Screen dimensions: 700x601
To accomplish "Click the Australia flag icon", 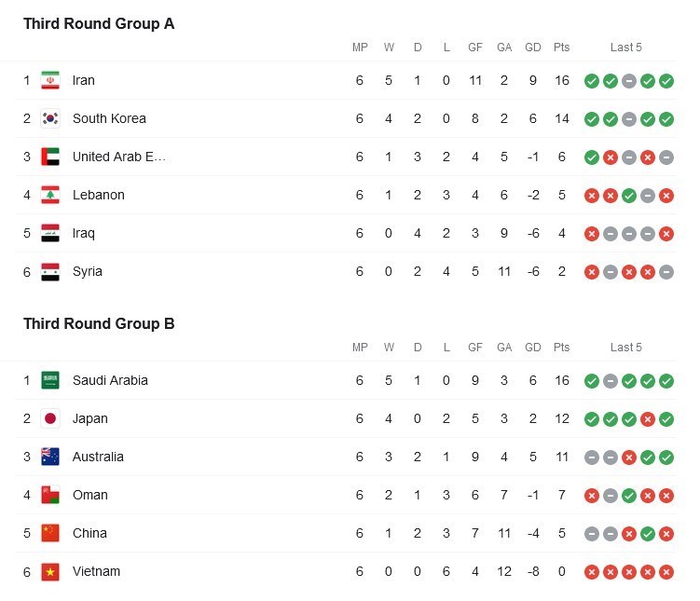I will 50,457.
